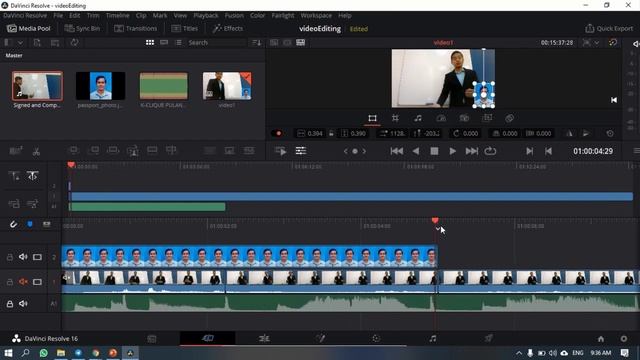
Task: Click the Close Up edit icon
Action: pos(133,151)
